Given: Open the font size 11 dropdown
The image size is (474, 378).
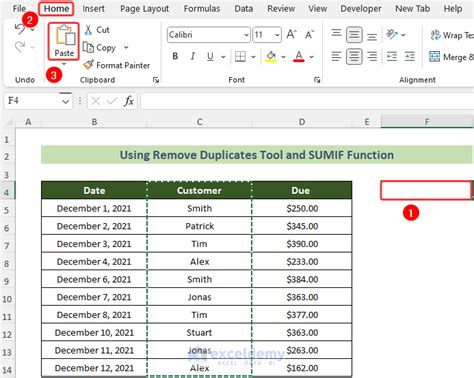Looking at the screenshot, I should pyautogui.click(x=277, y=35).
